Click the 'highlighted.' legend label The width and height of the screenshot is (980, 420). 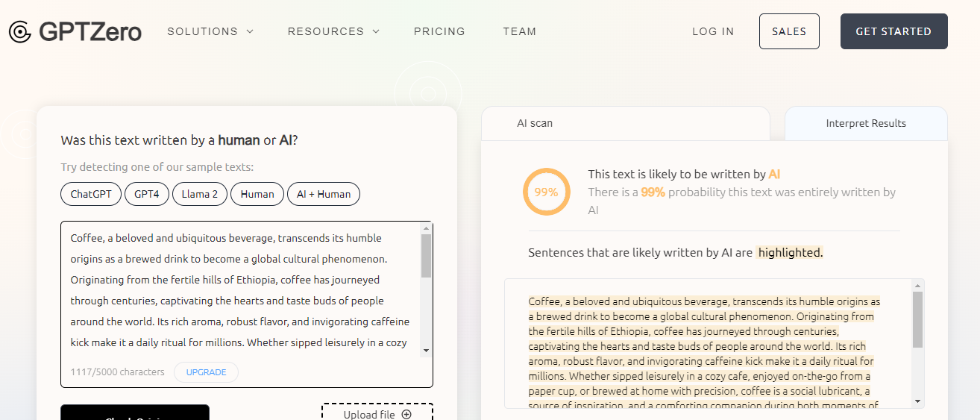click(790, 252)
